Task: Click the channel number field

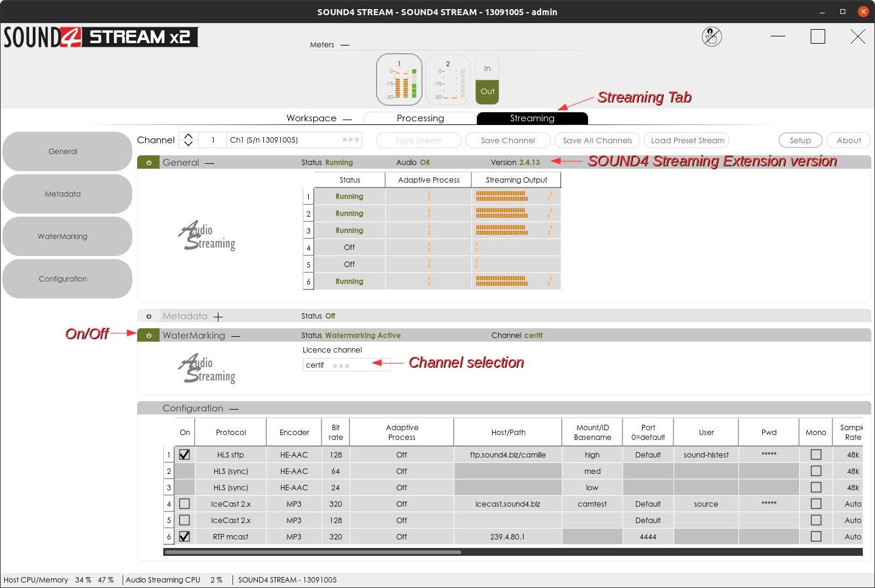Action: coord(212,140)
